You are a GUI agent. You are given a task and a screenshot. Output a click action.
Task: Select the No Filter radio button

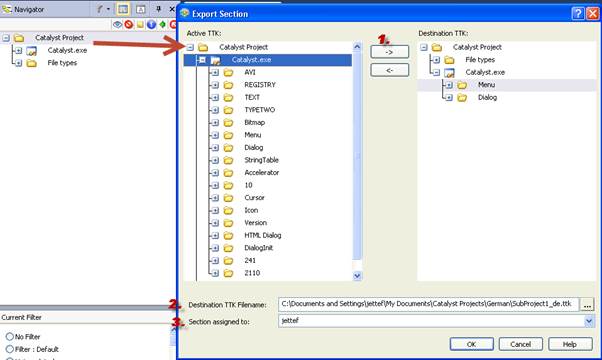tap(10, 337)
